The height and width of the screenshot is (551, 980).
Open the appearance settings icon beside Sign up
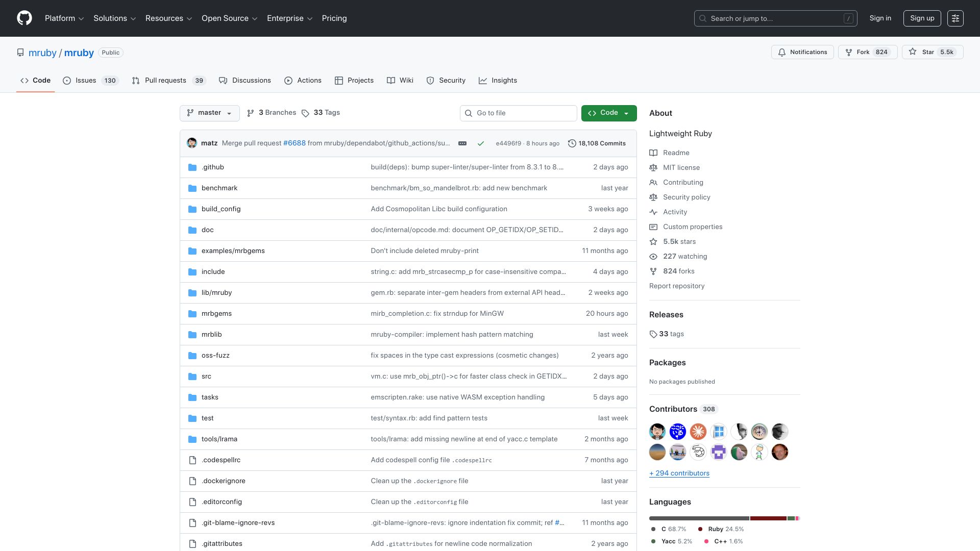point(955,18)
